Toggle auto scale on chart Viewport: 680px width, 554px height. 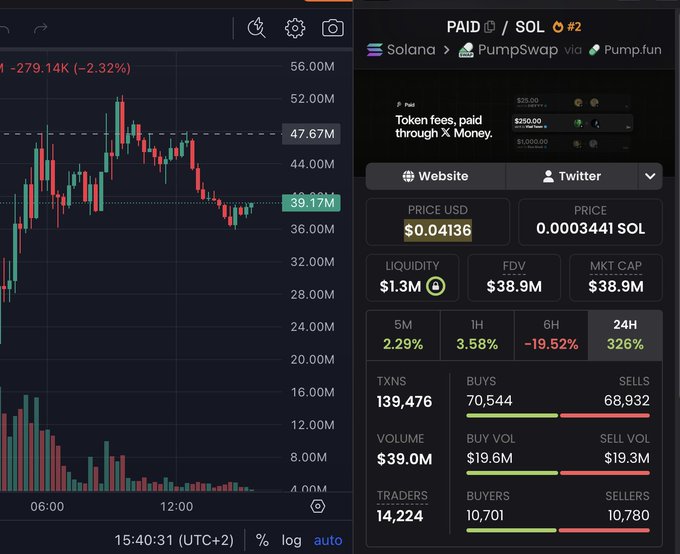click(x=328, y=540)
